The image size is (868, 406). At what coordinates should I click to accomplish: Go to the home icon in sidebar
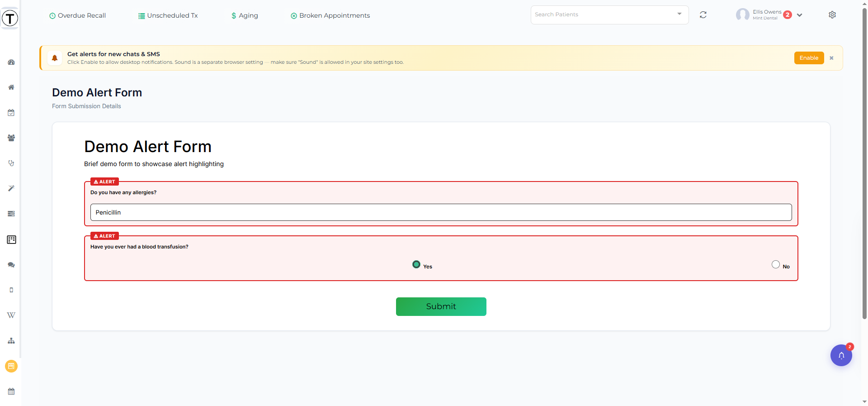[11, 87]
